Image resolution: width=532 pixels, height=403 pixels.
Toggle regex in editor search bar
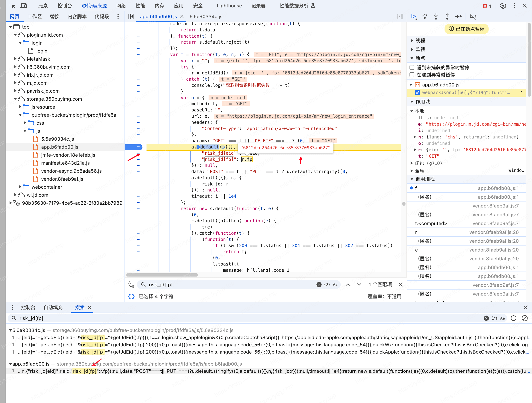pos(327,285)
